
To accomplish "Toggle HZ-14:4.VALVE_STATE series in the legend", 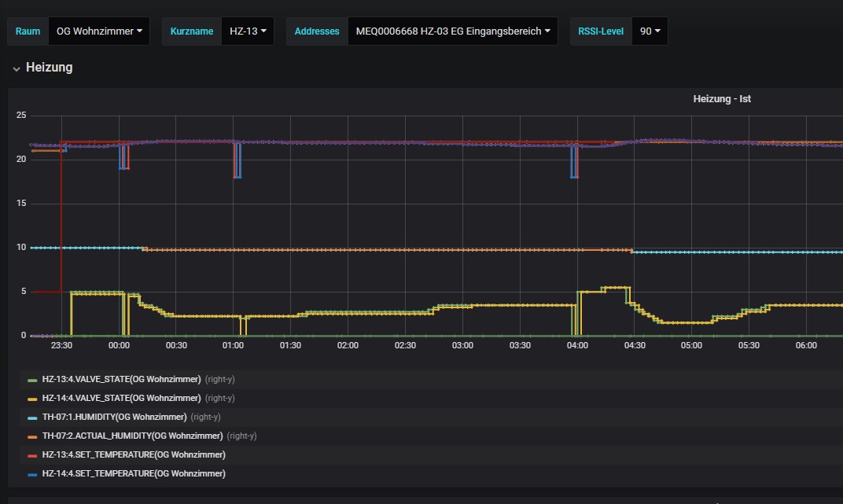I will tap(120, 398).
